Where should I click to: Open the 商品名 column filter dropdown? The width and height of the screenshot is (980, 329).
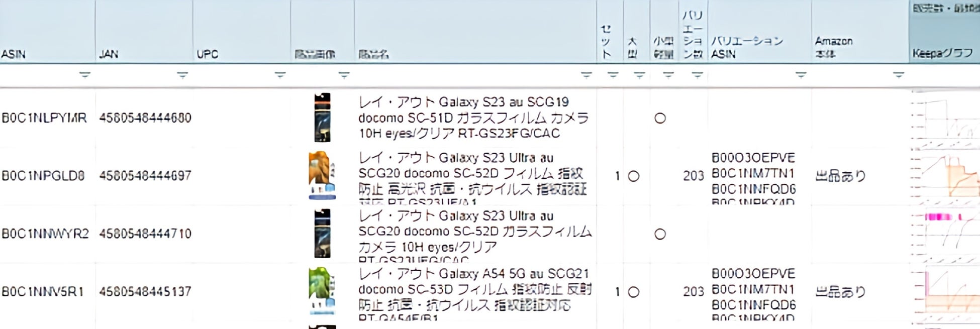pos(586,75)
